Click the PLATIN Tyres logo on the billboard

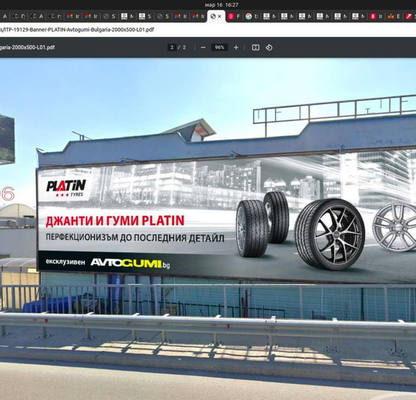(66, 188)
